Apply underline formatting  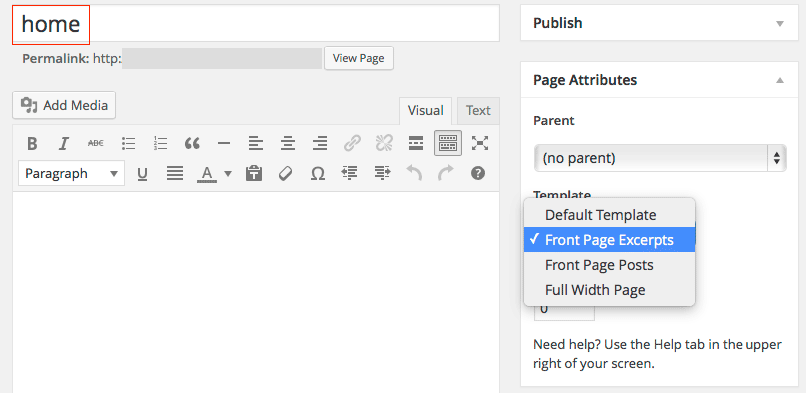(142, 174)
